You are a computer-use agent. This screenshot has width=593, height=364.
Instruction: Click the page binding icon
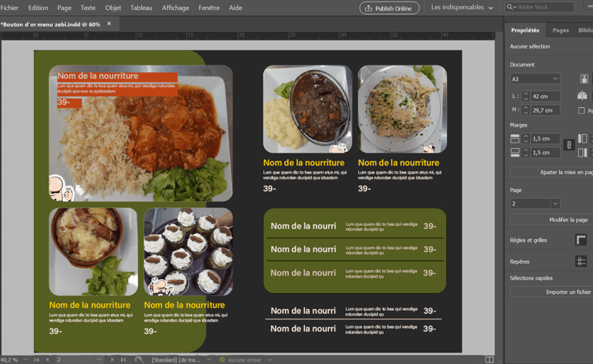(582, 96)
